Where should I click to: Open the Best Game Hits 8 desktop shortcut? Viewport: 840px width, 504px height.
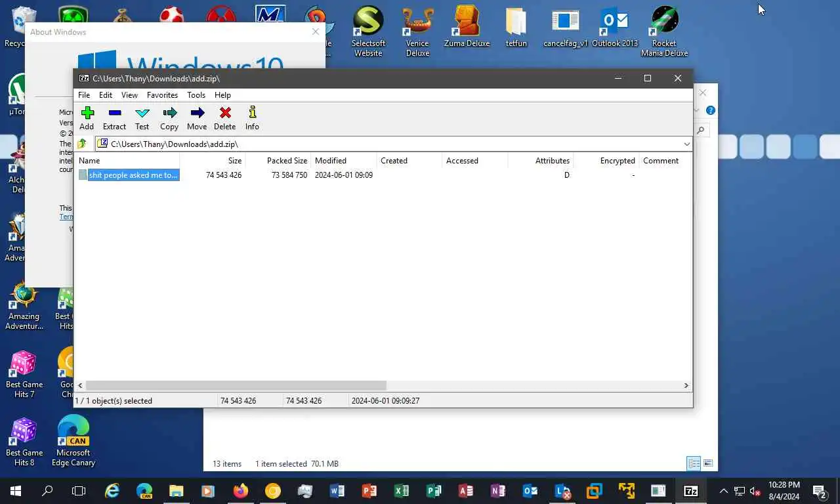[x=24, y=441]
